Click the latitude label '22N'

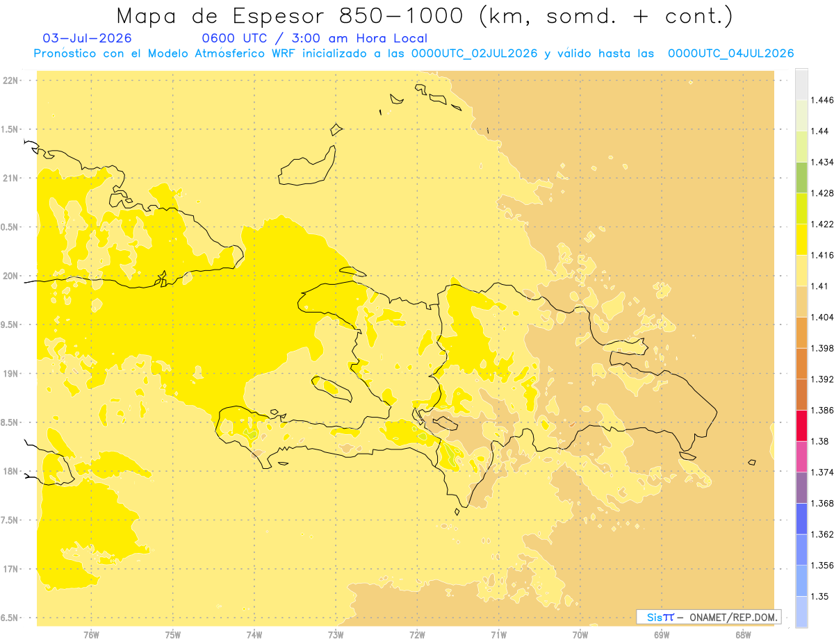[x=11, y=81]
